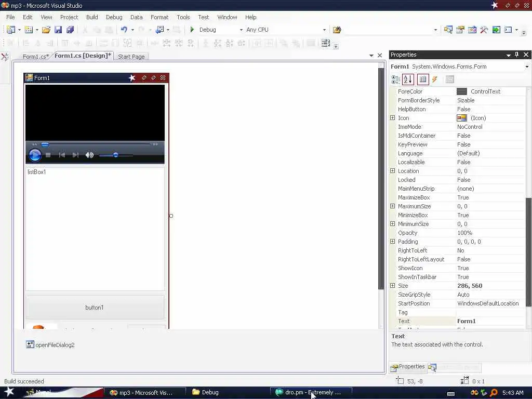The width and height of the screenshot is (532, 399).
Task: Show the Properties list button
Action: (423, 79)
